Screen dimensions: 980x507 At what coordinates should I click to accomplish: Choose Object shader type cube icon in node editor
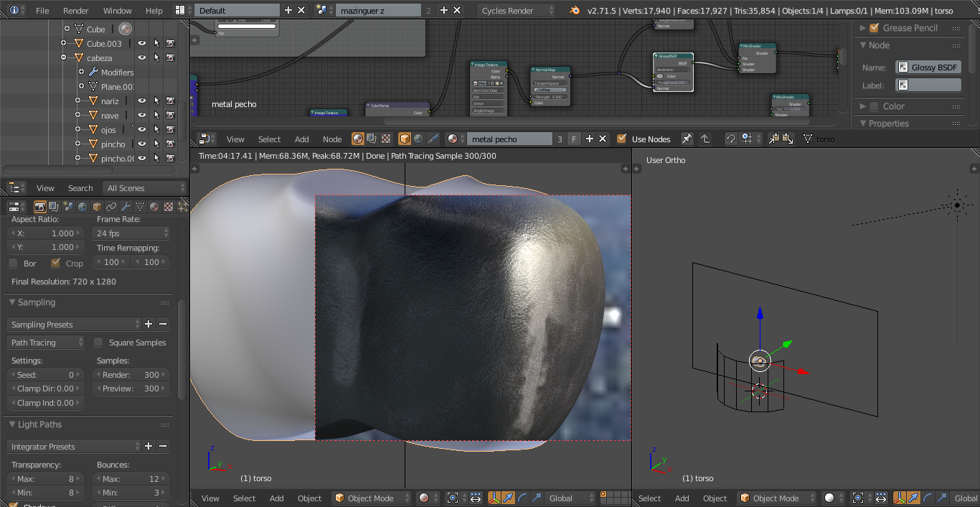coord(405,139)
